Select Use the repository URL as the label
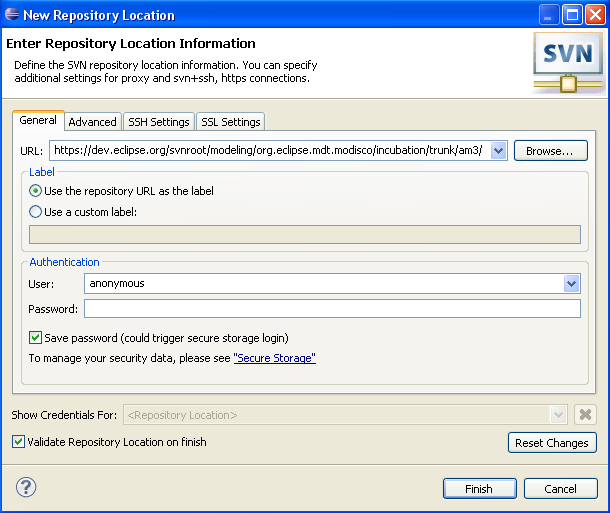The width and height of the screenshot is (610, 513). tap(121, 191)
